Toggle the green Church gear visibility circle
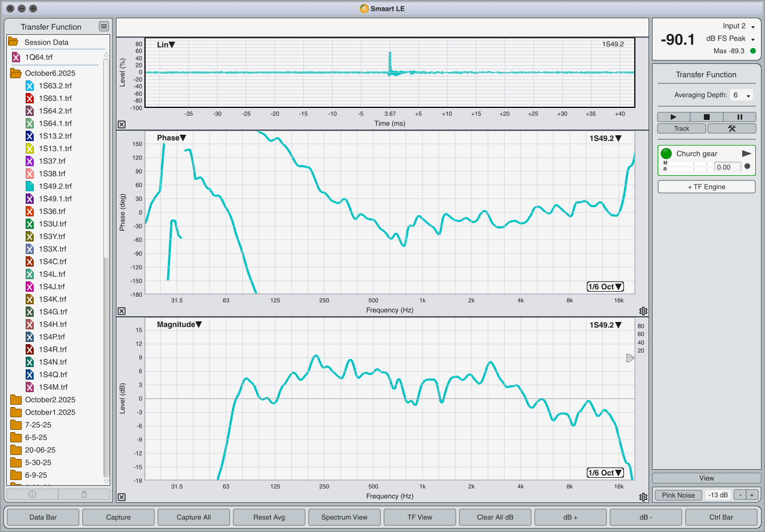This screenshot has height=532, width=765. click(x=666, y=154)
